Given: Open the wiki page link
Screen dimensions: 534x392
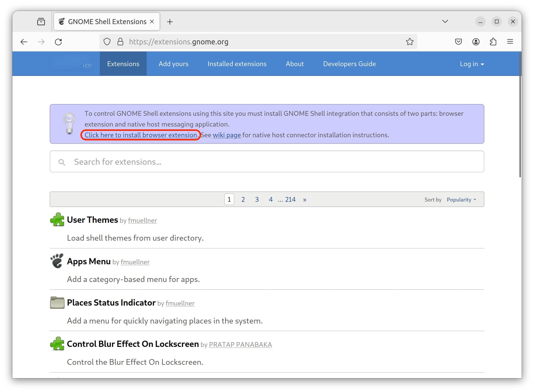Looking at the screenshot, I should click(x=227, y=135).
